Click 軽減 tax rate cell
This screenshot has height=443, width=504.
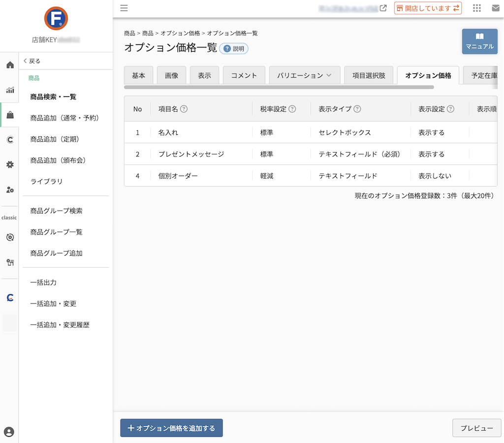coord(267,176)
